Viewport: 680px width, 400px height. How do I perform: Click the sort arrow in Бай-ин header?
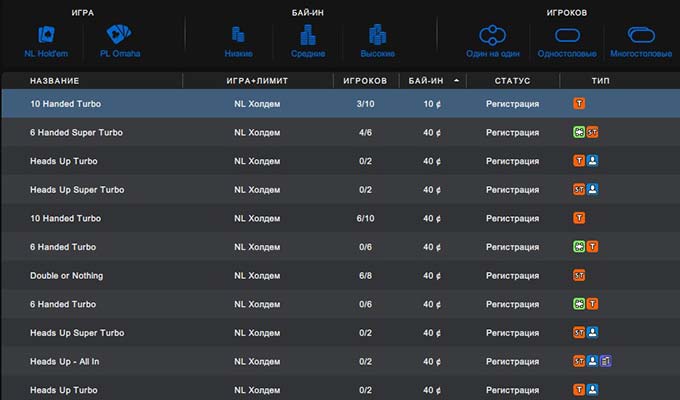tap(457, 80)
